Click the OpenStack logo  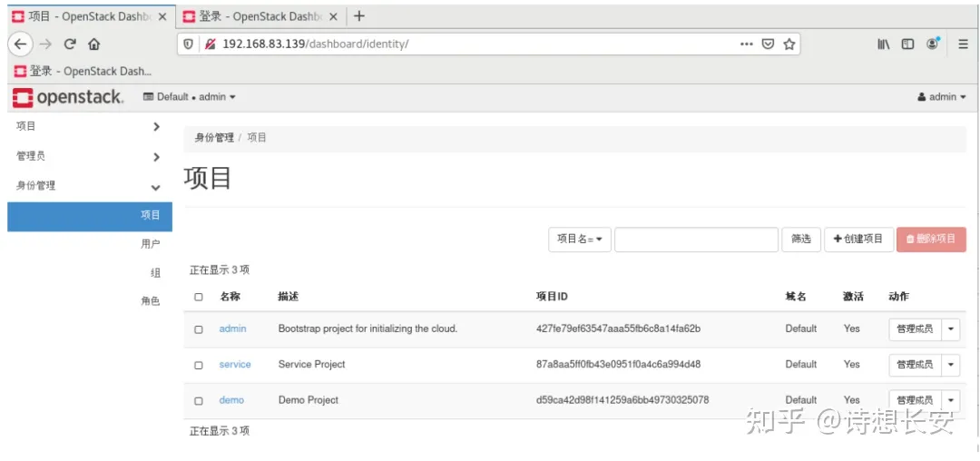[67, 97]
